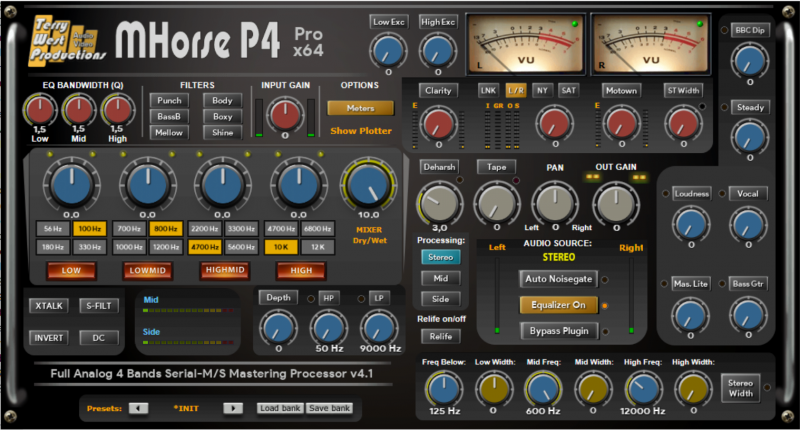This screenshot has width=800, height=430.
Task: Click the Mixer Dry/Wet knob
Action: [368, 185]
